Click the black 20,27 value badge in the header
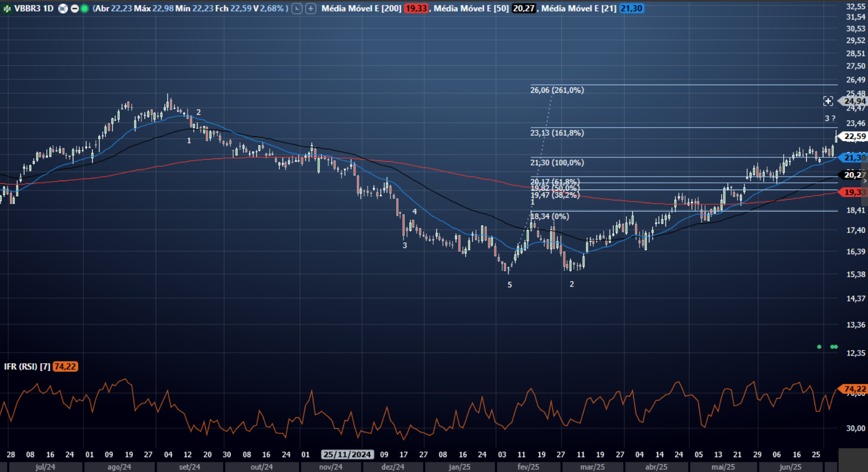The height and width of the screenshot is (472, 868). point(524,8)
